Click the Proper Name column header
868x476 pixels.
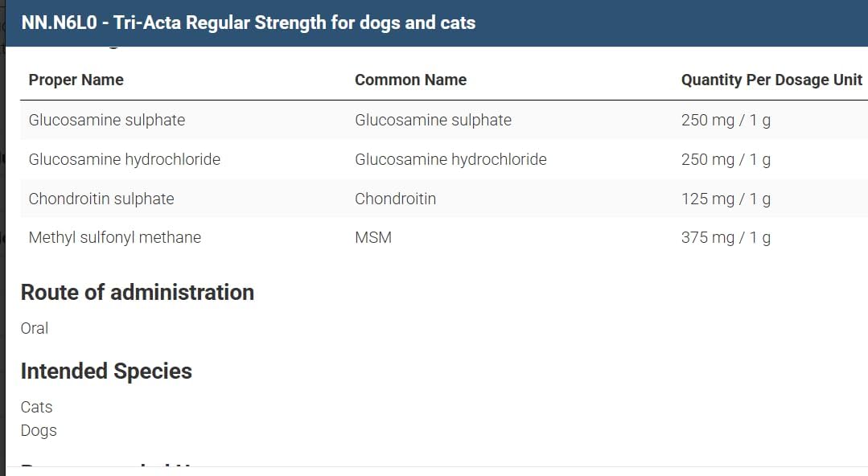pos(76,80)
